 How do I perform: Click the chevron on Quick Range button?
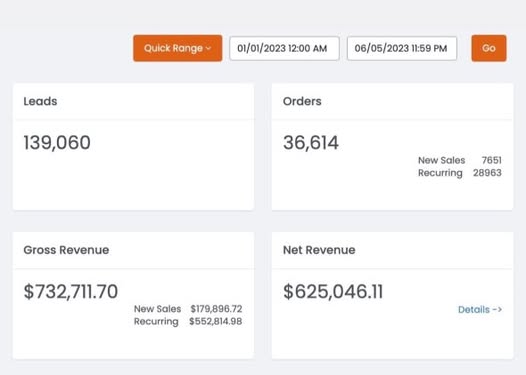208,49
